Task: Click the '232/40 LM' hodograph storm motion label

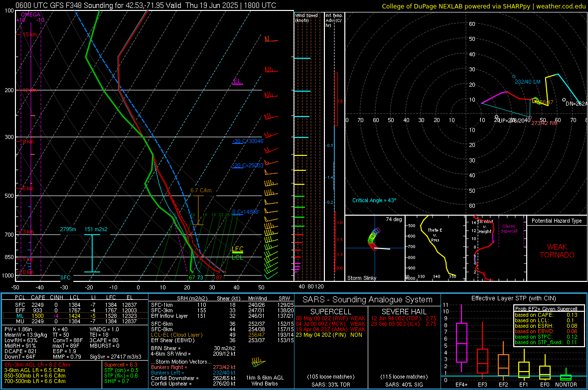Action: tap(528, 82)
